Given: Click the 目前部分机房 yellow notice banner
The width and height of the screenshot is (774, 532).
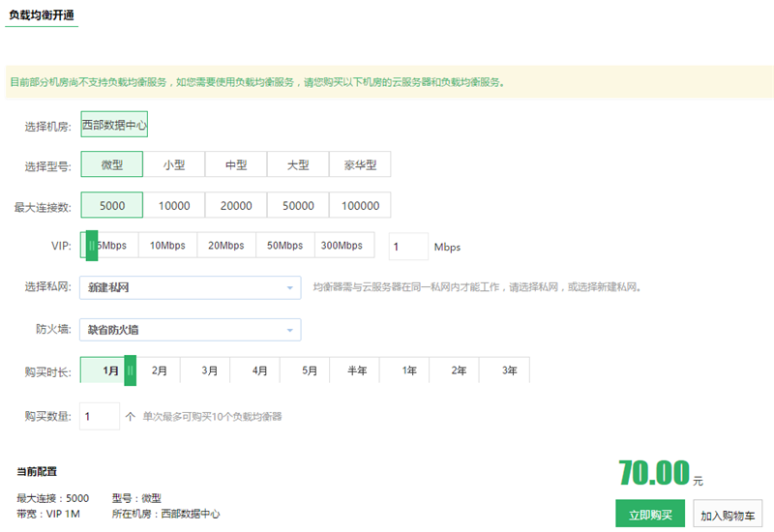Looking at the screenshot, I should point(390,82).
